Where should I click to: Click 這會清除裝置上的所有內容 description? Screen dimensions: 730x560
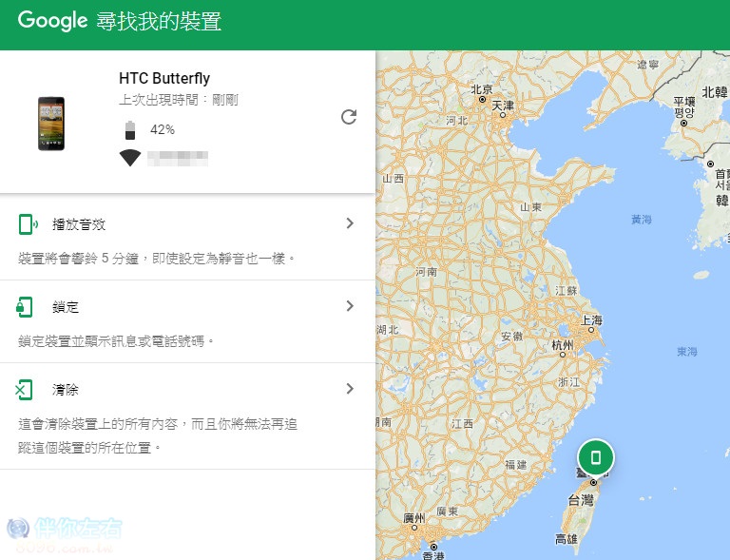point(158,435)
